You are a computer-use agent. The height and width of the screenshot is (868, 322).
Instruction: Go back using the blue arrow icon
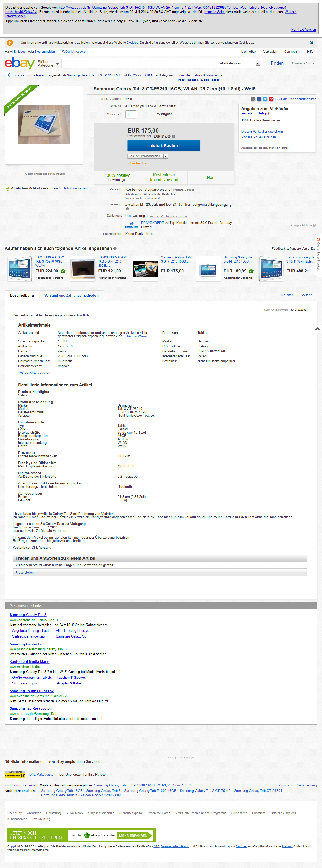(9, 75)
